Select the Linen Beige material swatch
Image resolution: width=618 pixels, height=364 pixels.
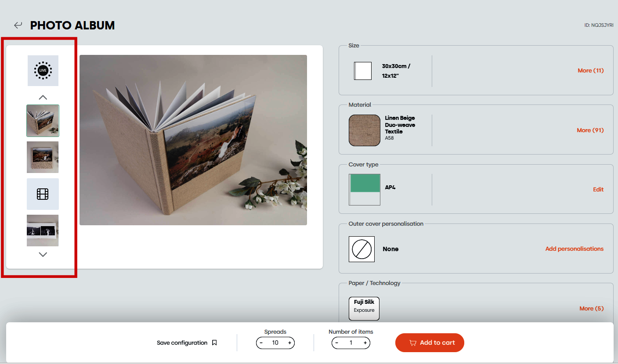point(365,130)
